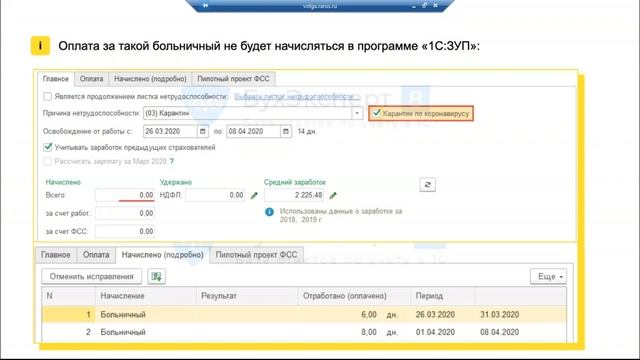Switch to upper Главное tab
Image resolution: width=640 pixels, height=360 pixels.
click(56, 79)
